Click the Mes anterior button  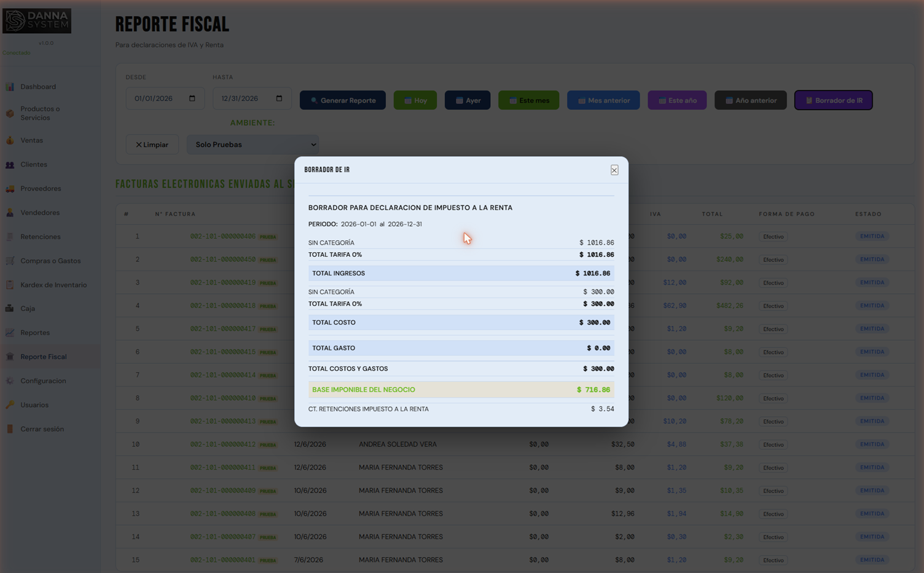point(603,100)
